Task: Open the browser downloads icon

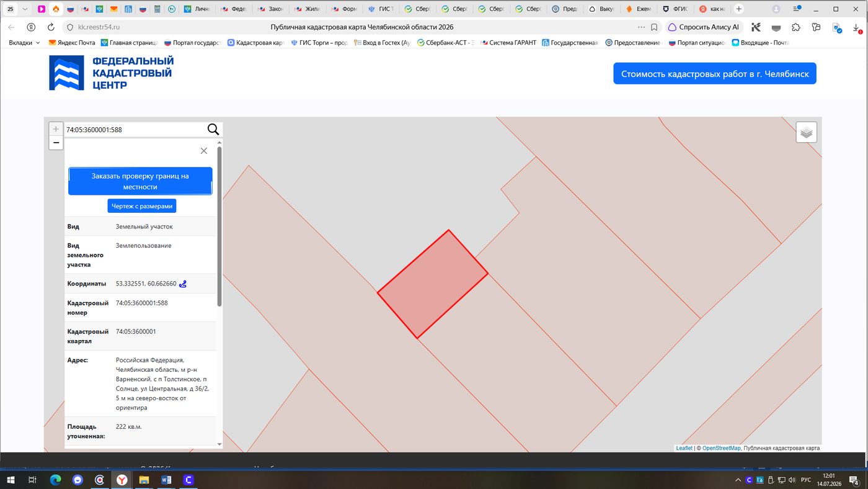Action: [856, 27]
